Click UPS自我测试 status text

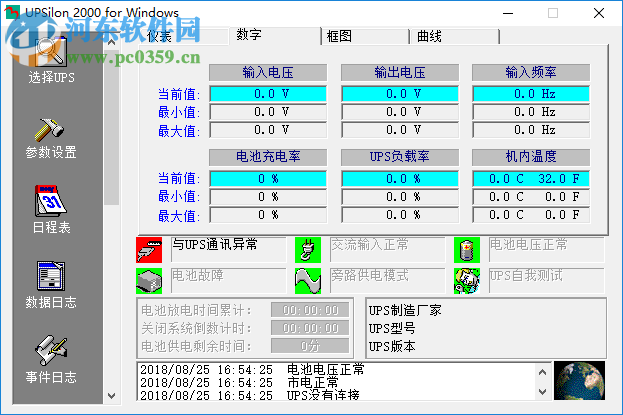tap(526, 275)
